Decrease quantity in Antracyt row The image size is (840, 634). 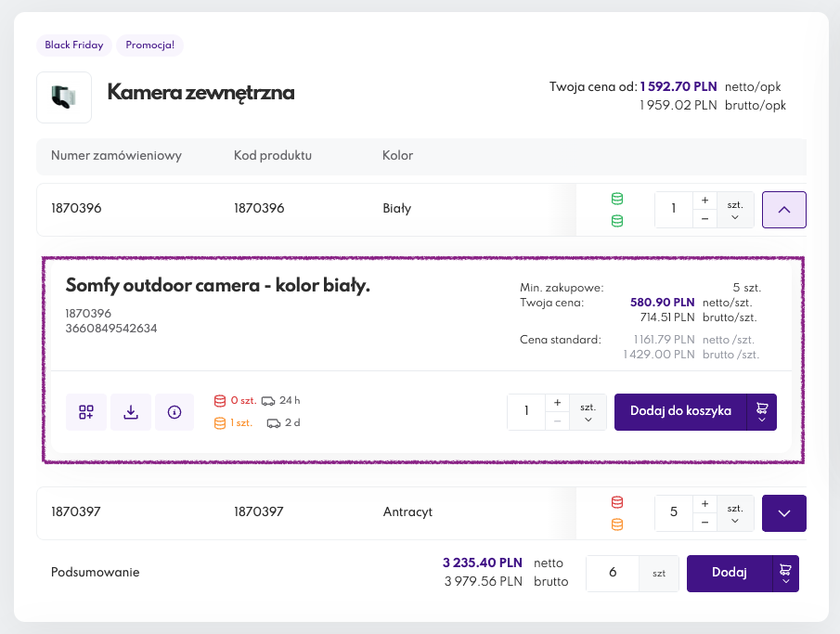pyautogui.click(x=705, y=522)
